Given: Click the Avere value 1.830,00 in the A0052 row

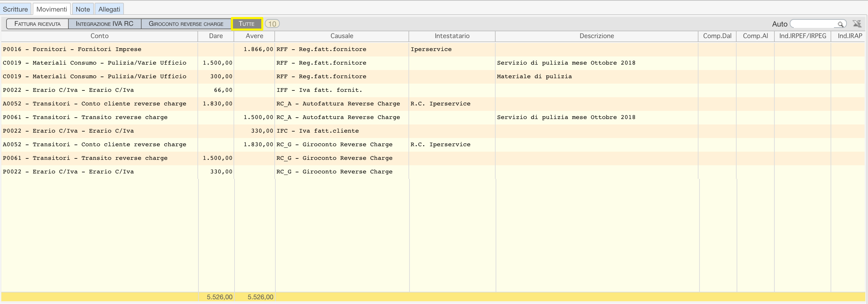Looking at the screenshot, I should pyautogui.click(x=258, y=145).
